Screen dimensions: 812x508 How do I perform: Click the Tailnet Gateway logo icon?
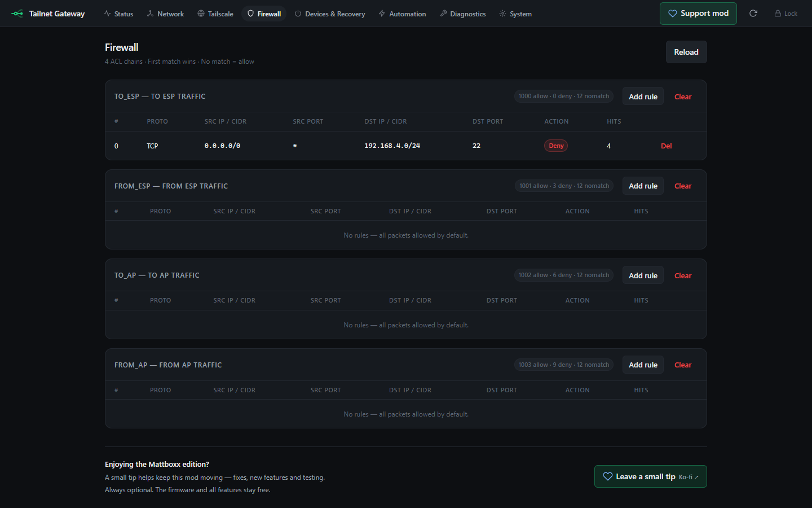tap(17, 14)
